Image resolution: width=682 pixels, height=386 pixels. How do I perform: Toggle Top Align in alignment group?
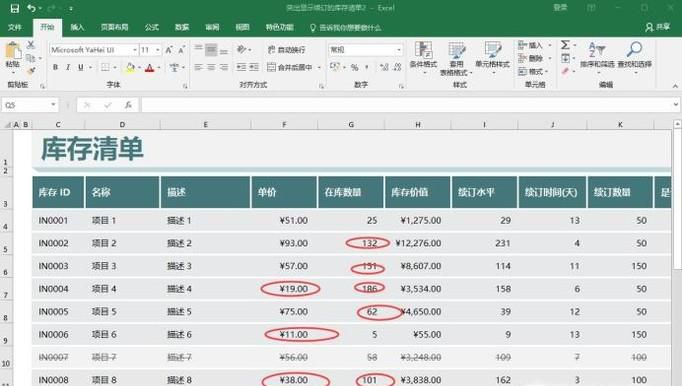coord(198,48)
